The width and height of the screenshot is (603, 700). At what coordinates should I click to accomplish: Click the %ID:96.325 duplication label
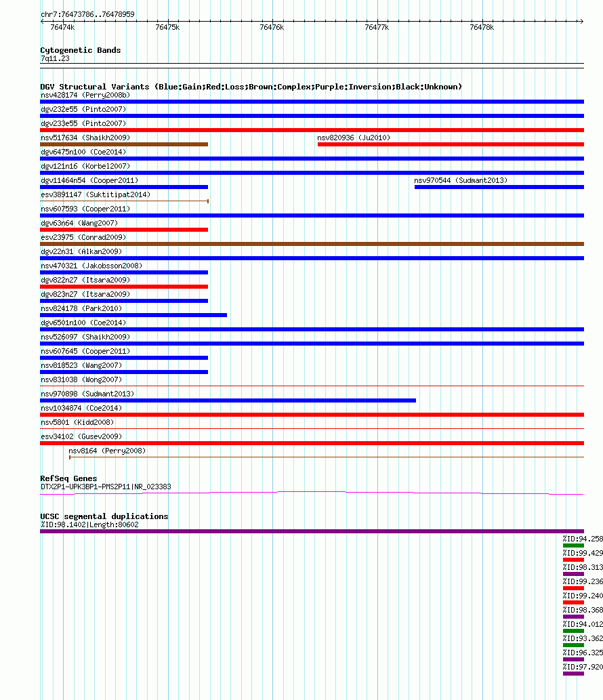[x=583, y=653]
